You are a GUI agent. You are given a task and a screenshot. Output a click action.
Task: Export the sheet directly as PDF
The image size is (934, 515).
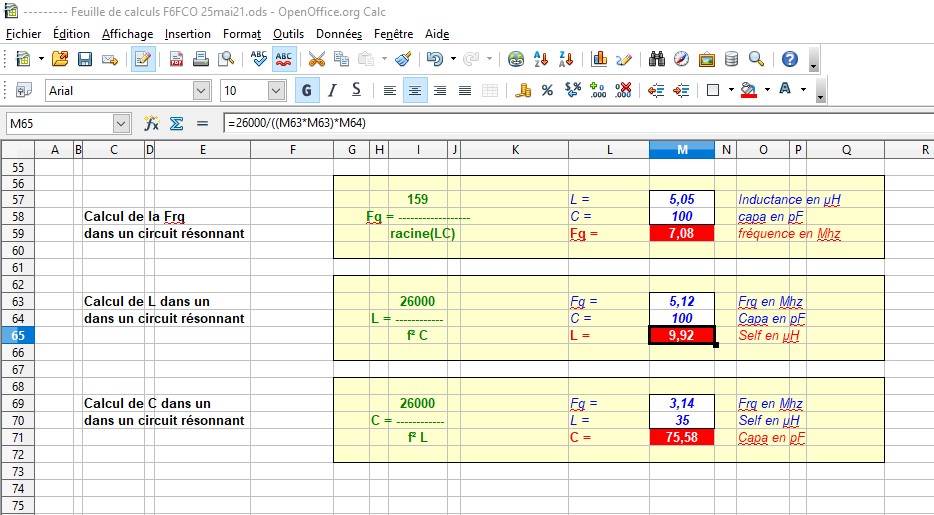(x=177, y=59)
